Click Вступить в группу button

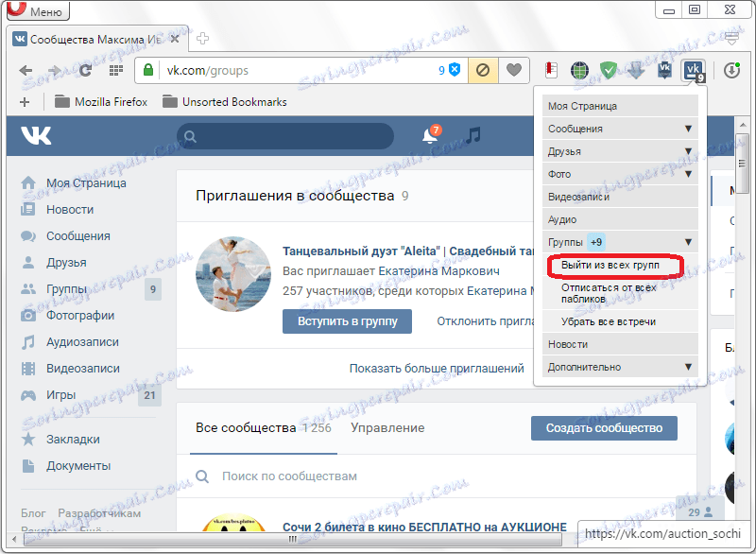(x=347, y=321)
